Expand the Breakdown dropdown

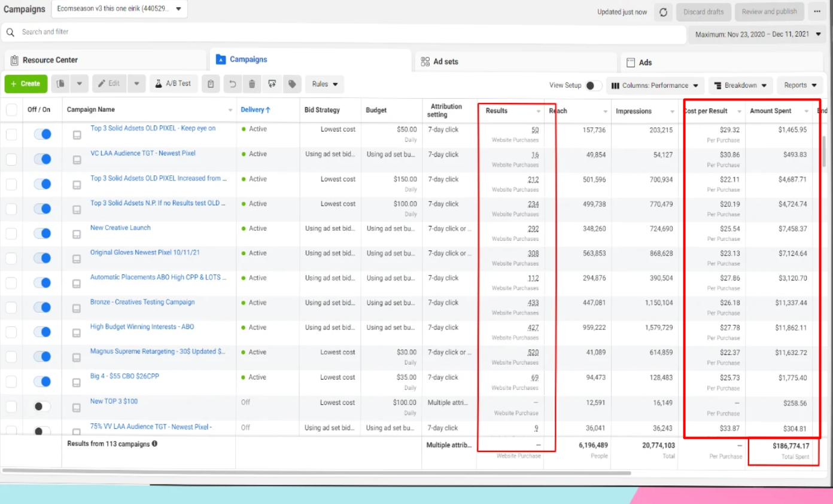click(x=740, y=85)
